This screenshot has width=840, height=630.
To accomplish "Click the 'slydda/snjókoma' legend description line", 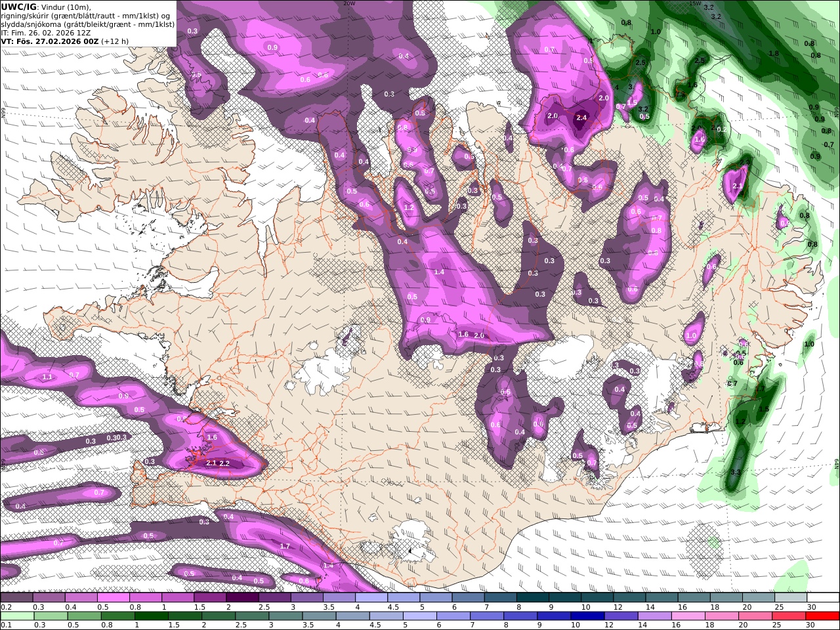I will coord(88,24).
